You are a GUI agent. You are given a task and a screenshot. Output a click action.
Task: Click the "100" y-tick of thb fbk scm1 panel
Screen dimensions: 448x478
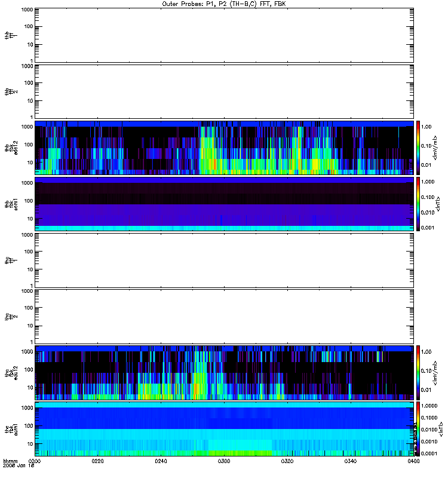pos(29,201)
